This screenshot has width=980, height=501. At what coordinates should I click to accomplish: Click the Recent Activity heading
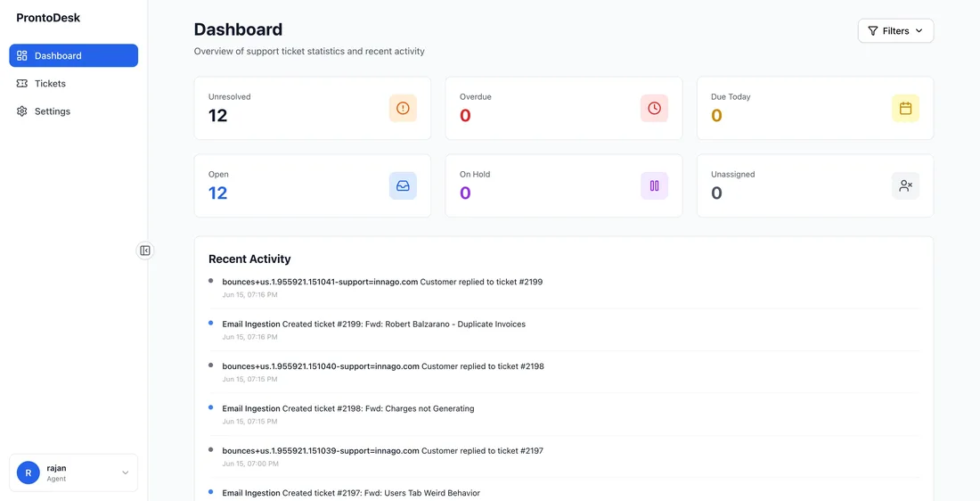249,259
